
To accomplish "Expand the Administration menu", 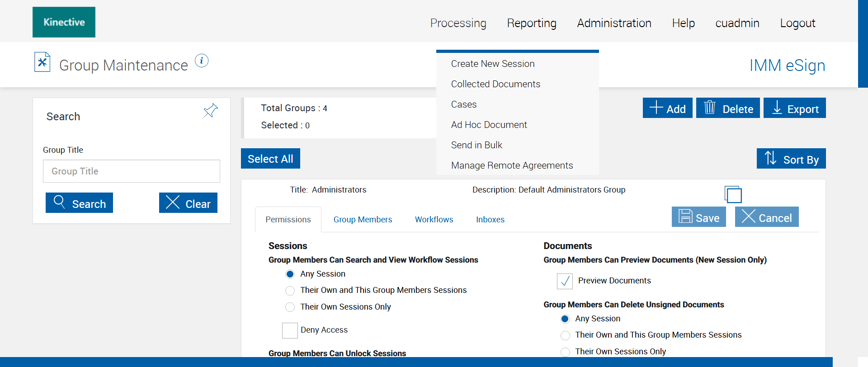I will point(614,23).
